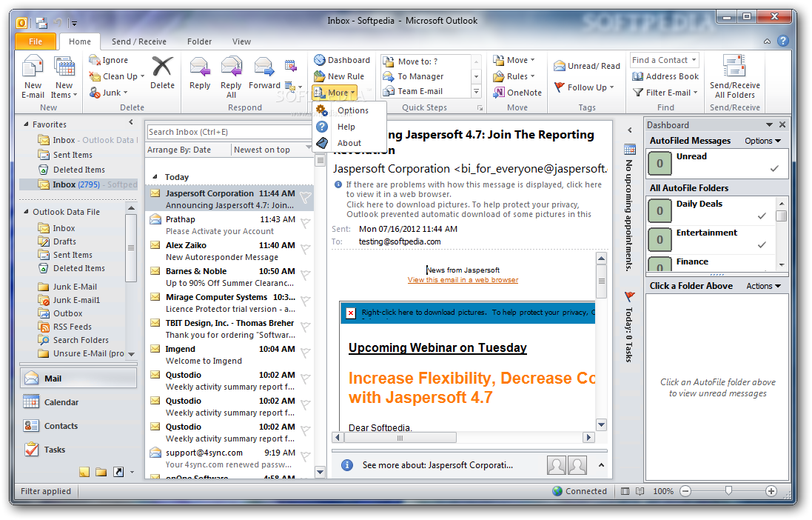
Task: Open the Notes shortcut icon
Action: pyautogui.click(x=84, y=472)
